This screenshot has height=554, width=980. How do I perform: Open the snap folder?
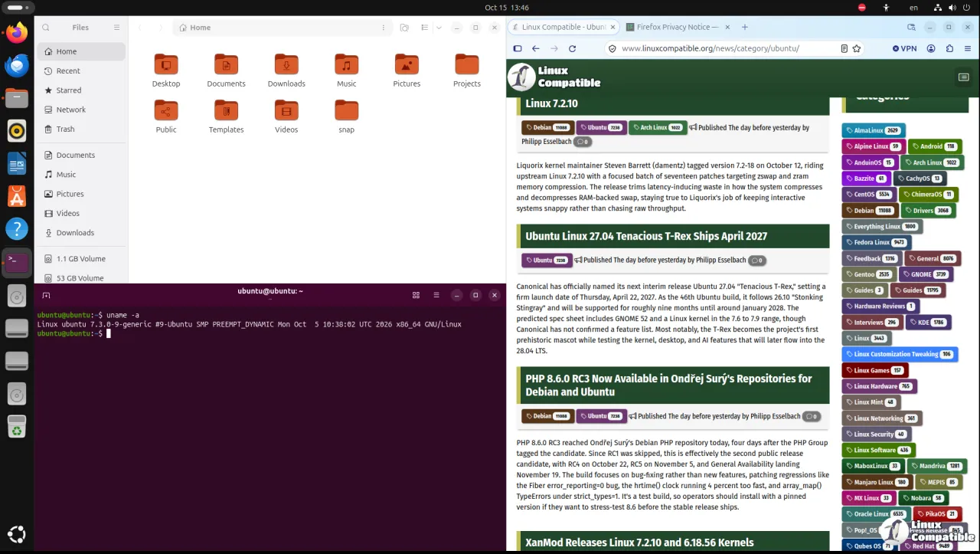[x=346, y=116]
